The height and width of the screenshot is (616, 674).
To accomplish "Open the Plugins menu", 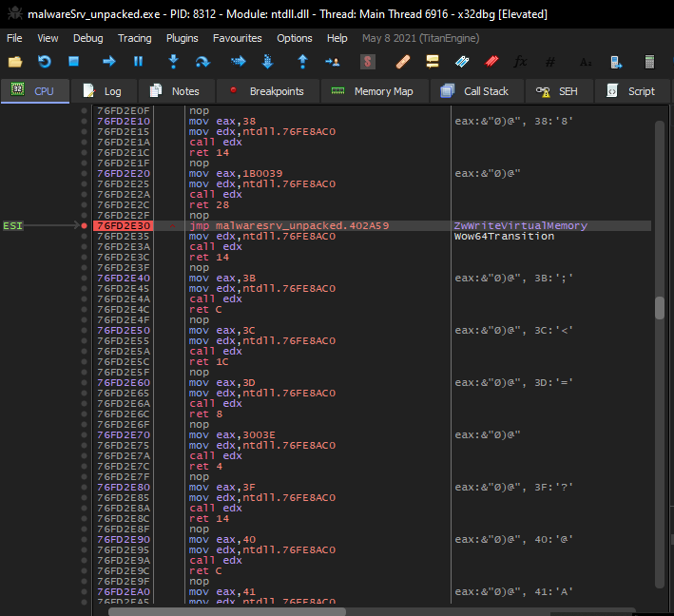I will (x=182, y=38).
